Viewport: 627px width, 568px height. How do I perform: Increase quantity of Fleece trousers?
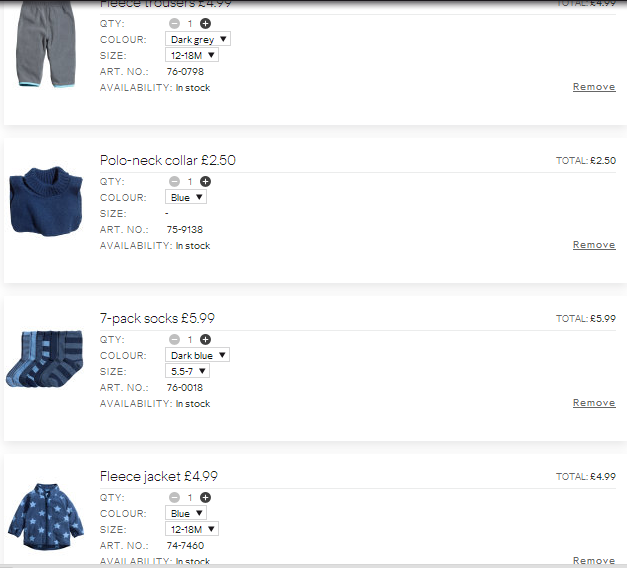205,24
